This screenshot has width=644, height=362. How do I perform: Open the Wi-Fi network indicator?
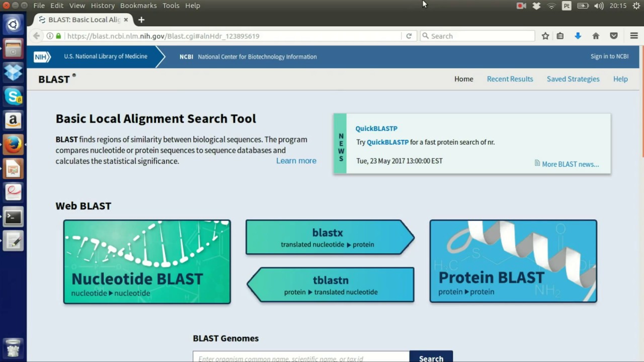coord(551,6)
